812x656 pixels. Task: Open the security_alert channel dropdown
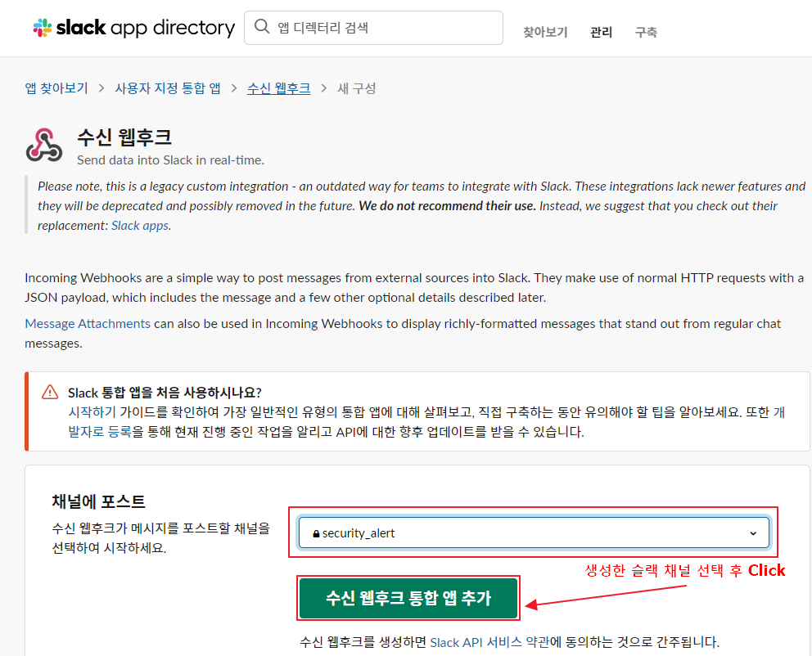point(534,532)
